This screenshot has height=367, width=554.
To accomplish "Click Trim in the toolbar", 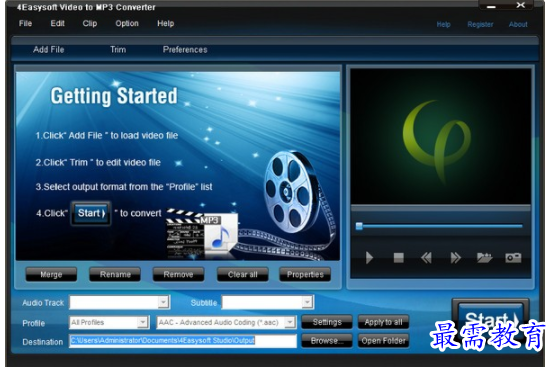I will pyautogui.click(x=118, y=49).
